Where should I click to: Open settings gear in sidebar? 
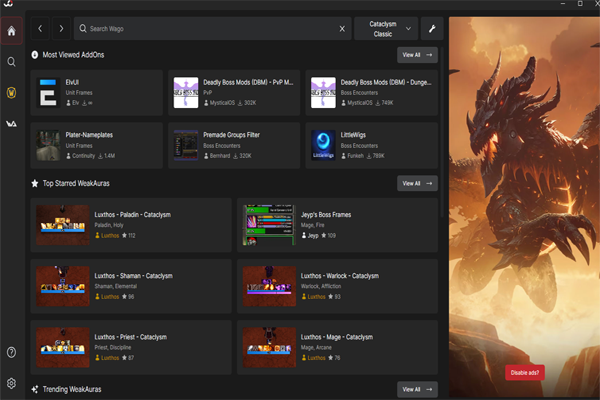tap(11, 383)
